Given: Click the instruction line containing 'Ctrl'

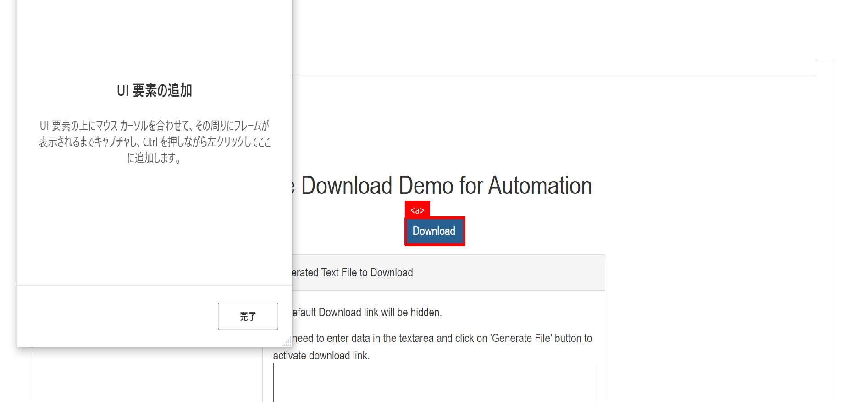Looking at the screenshot, I should pyautogui.click(x=155, y=142).
